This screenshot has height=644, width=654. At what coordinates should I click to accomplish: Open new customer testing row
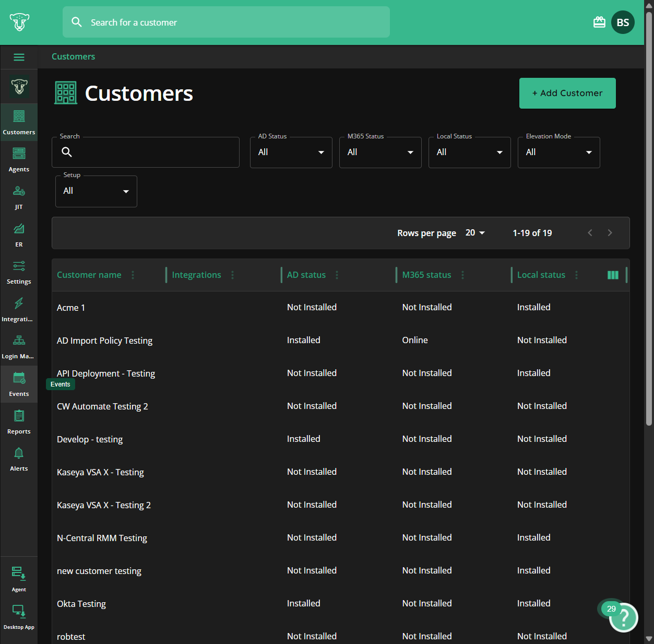(x=341, y=571)
